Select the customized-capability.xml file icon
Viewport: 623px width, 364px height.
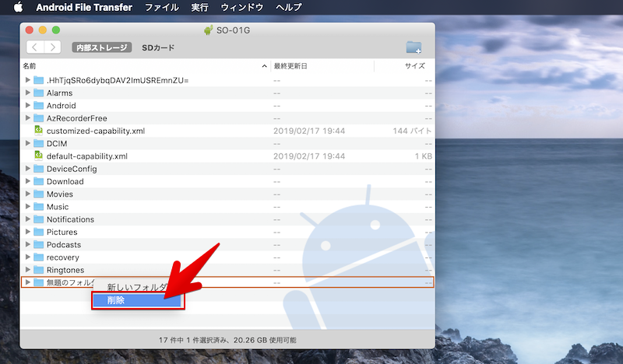(38, 131)
